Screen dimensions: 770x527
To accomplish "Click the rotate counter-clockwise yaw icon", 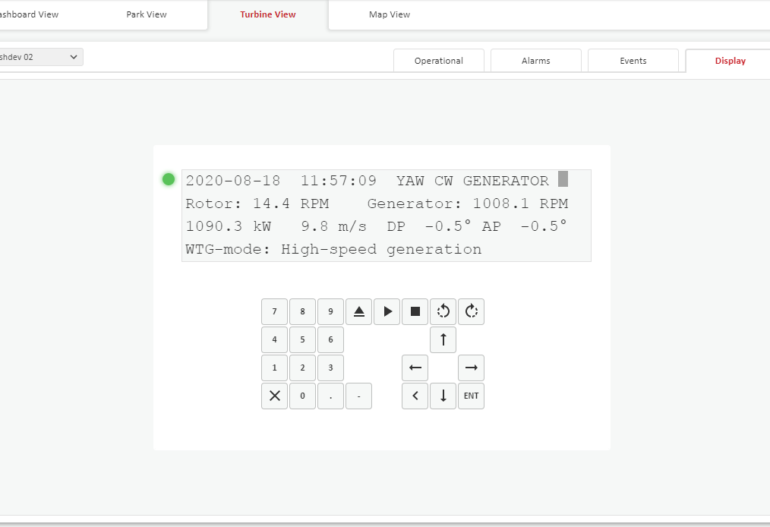I will [443, 311].
